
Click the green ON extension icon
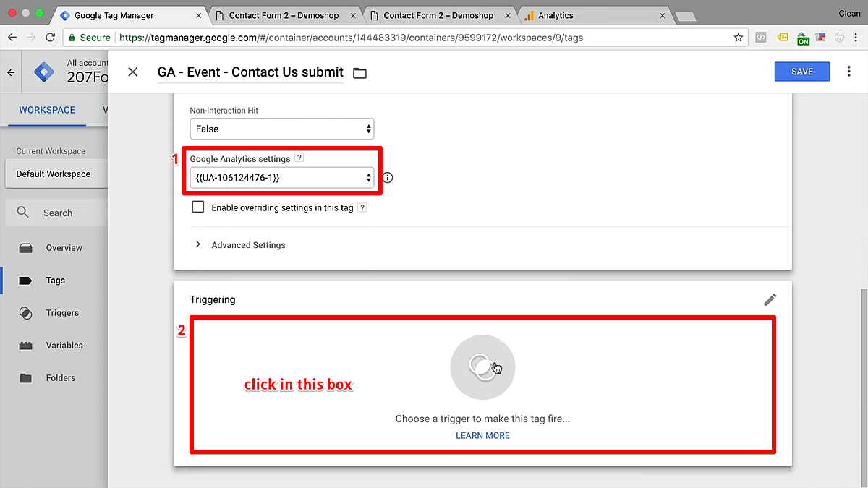click(x=803, y=38)
